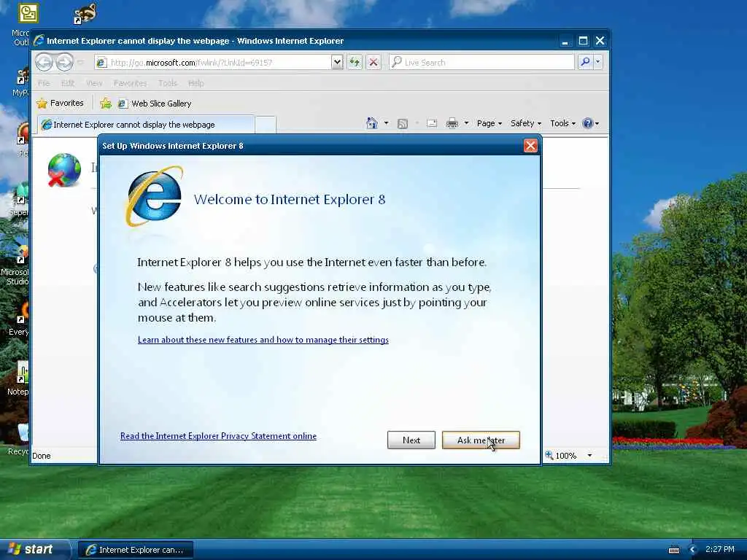Open the Favorites menu in menu bar
The image size is (747, 560).
(130, 83)
